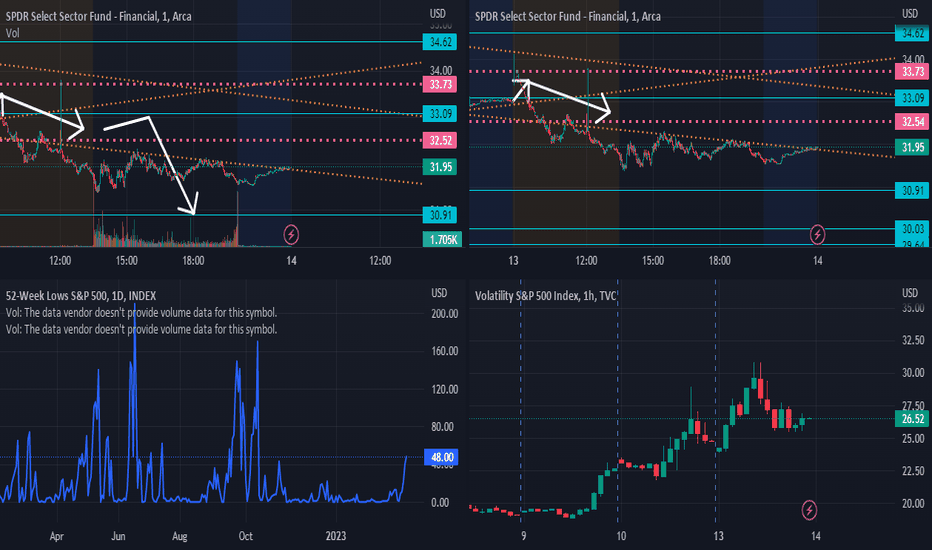Click the lightning bolt icon in the top-left financial chart
This screenshot has width=932, height=550.
(x=291, y=234)
